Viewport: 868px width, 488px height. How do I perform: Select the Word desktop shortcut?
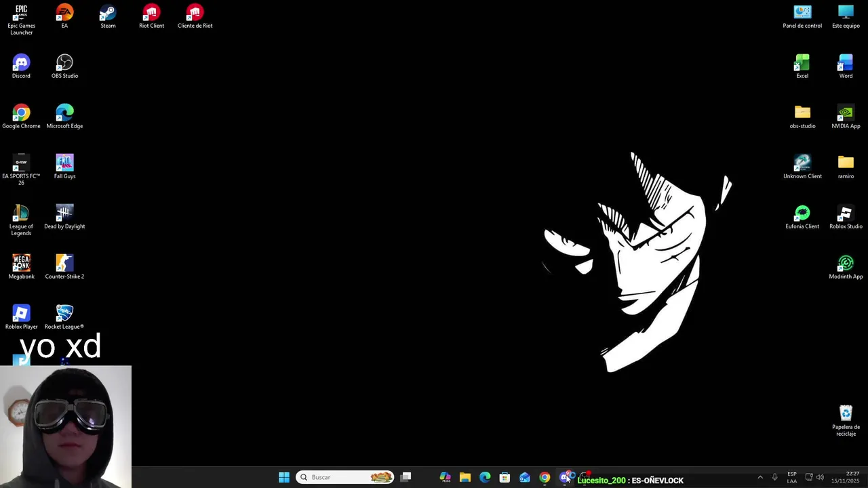click(846, 67)
